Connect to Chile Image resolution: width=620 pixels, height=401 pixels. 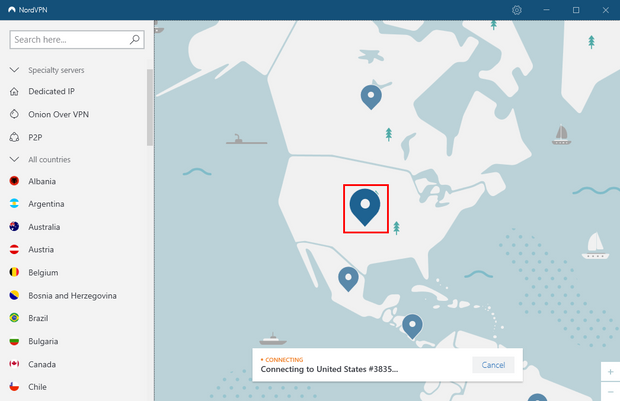pos(38,387)
